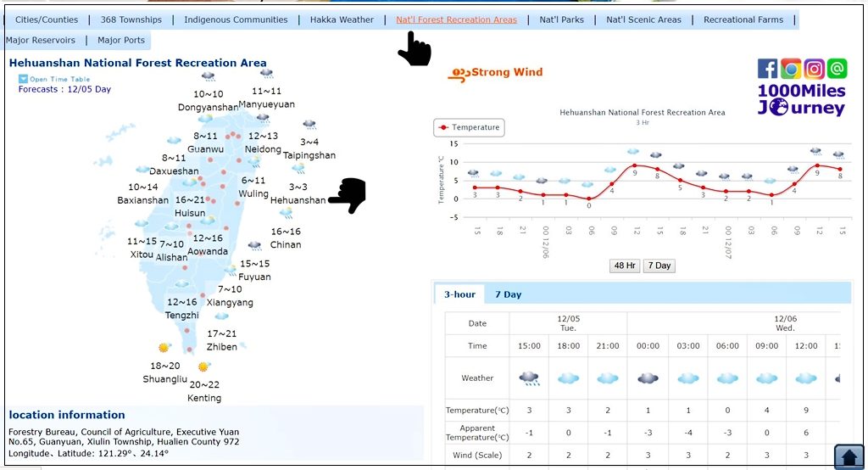The width and height of the screenshot is (868, 470).
Task: Open the Nat'l Scenic Areas tab
Action: coord(643,20)
